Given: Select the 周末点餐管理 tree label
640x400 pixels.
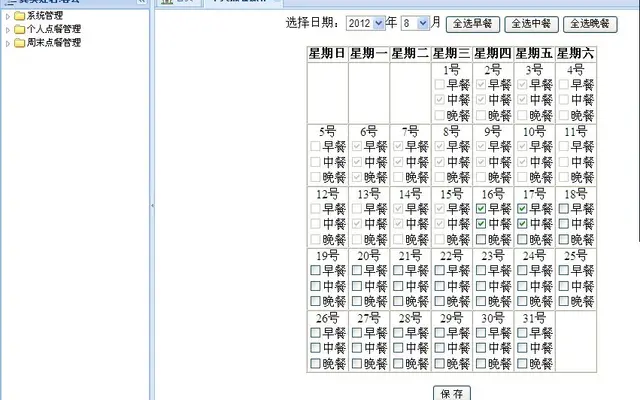Looking at the screenshot, I should (x=54, y=43).
